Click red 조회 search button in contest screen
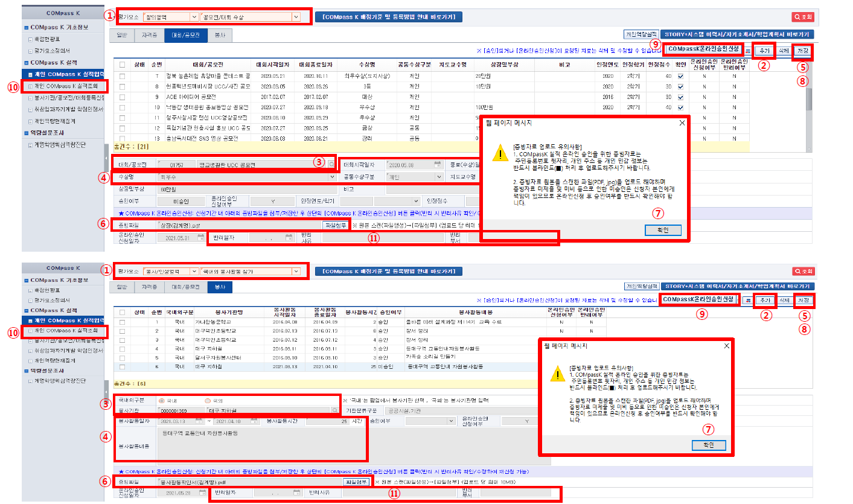The image size is (853, 504). coord(803,17)
